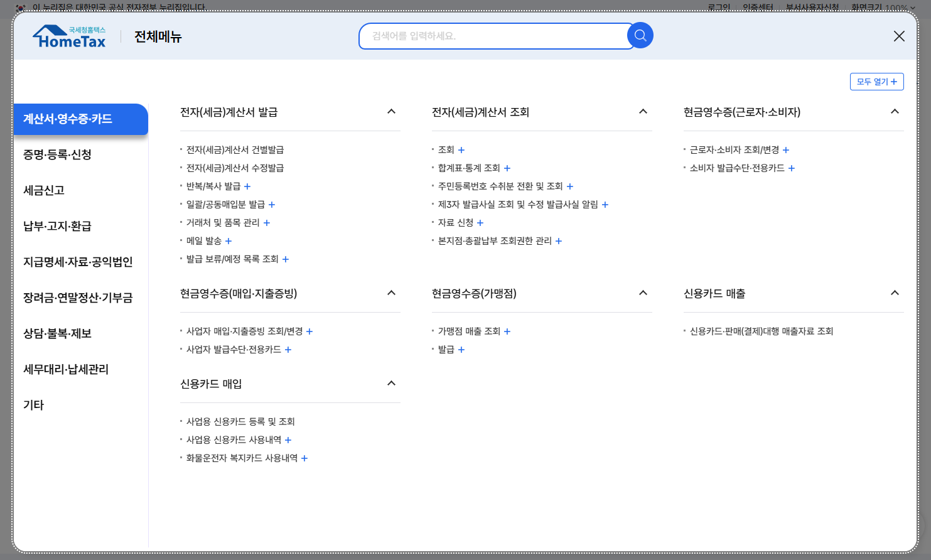Viewport: 931px width, 560px height.
Task: Expand plus icon next to 합계표·통계 조회
Action: (x=507, y=168)
